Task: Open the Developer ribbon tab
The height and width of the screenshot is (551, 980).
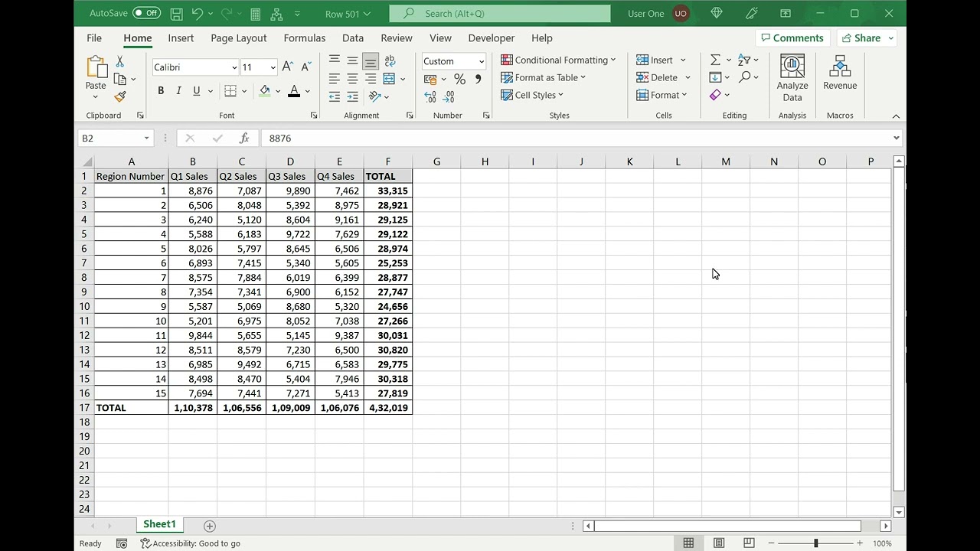Action: (492, 38)
